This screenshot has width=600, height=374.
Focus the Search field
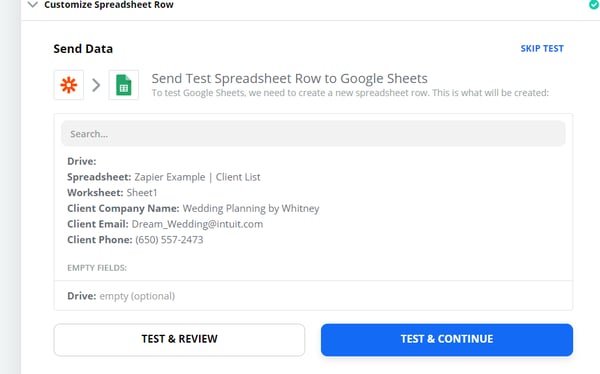click(x=313, y=134)
